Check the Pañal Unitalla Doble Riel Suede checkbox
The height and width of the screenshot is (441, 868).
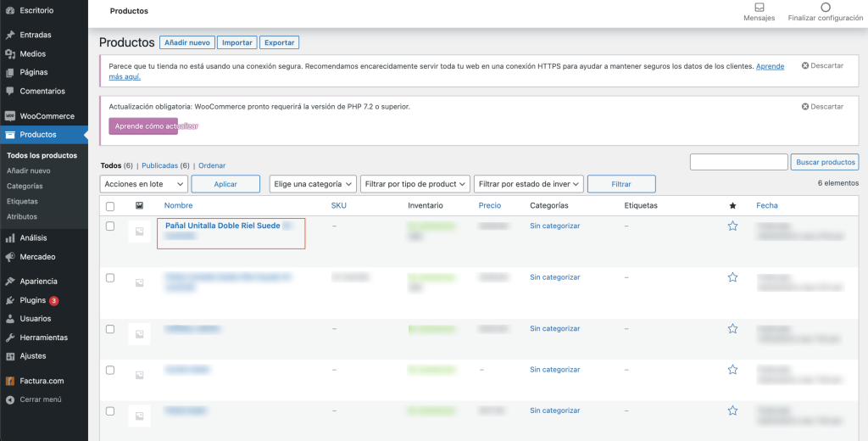[110, 226]
